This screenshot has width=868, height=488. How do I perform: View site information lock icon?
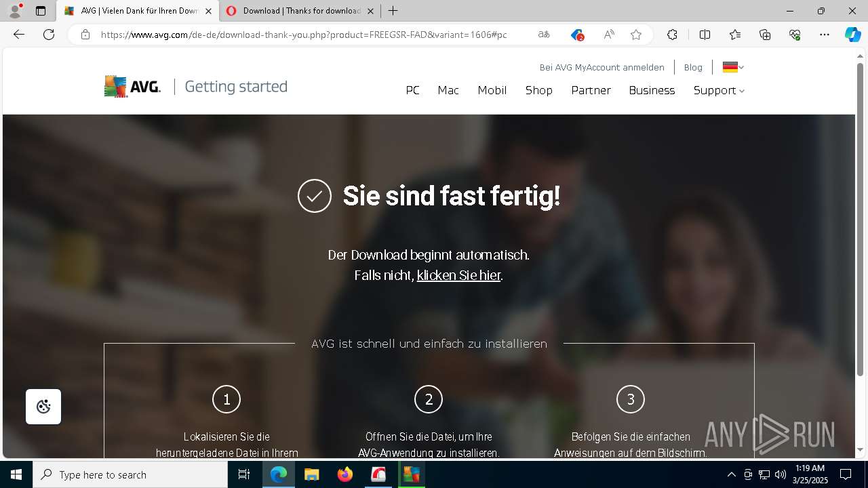[x=85, y=35]
